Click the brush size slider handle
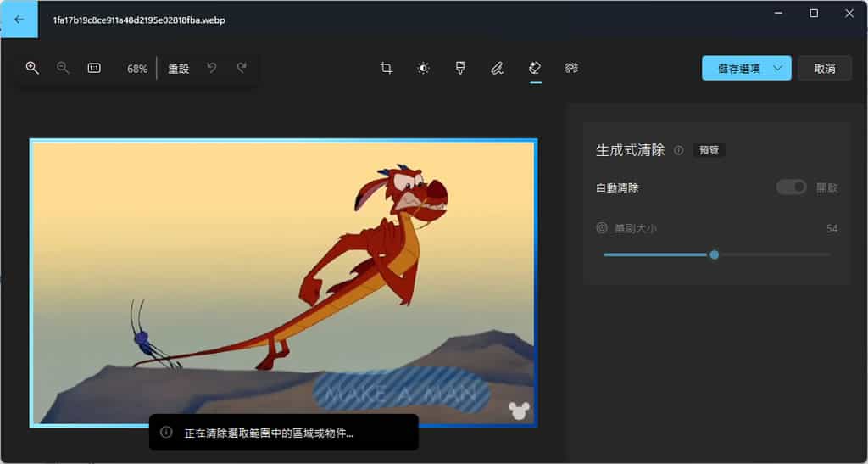 point(714,254)
